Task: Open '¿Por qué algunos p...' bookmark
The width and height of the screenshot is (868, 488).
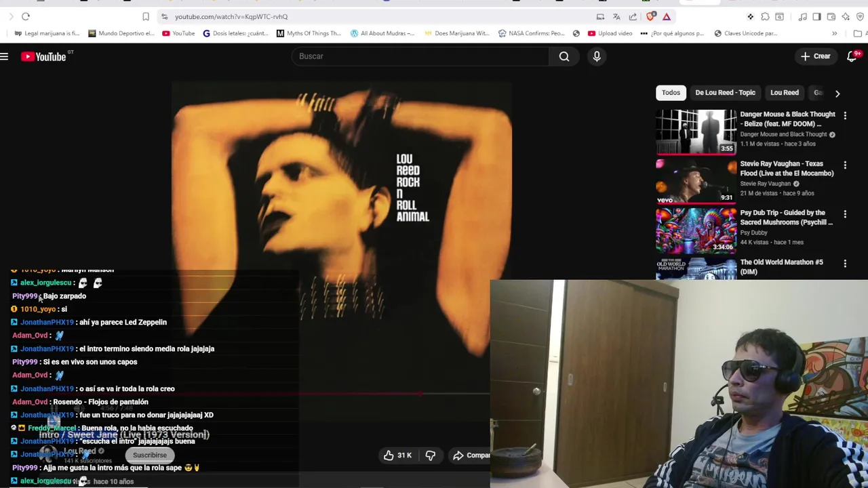Action: pos(672,33)
